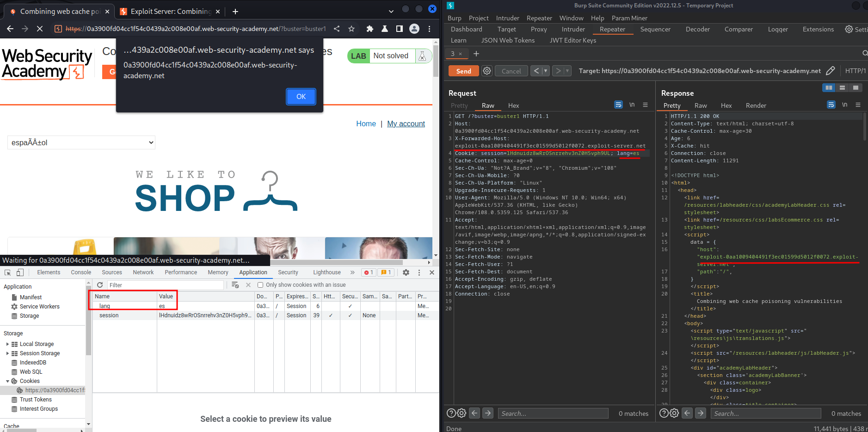Open the Network tab in DevTools
This screenshot has height=432, width=868.
pos(143,272)
